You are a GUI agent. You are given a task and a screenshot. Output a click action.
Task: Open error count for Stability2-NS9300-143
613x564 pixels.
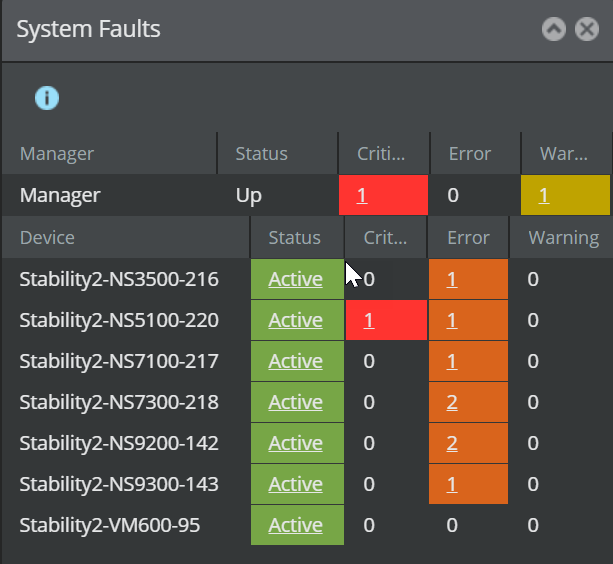point(452,484)
